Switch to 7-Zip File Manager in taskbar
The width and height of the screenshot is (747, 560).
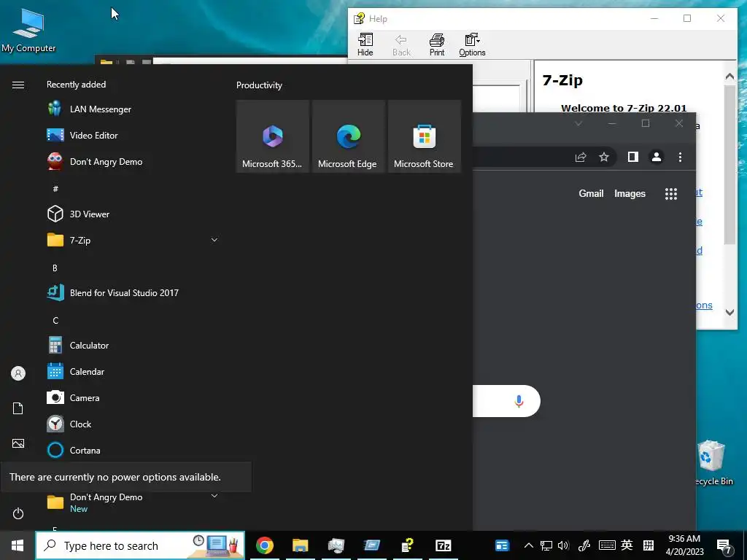pos(443,545)
